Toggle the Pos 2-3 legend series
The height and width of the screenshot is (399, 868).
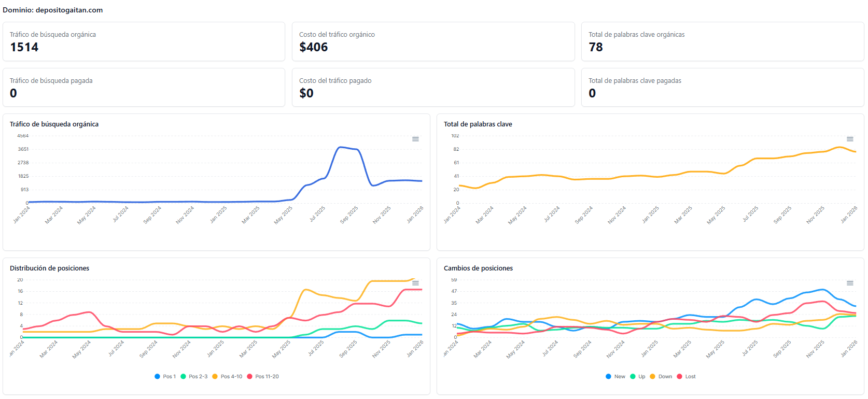click(194, 377)
